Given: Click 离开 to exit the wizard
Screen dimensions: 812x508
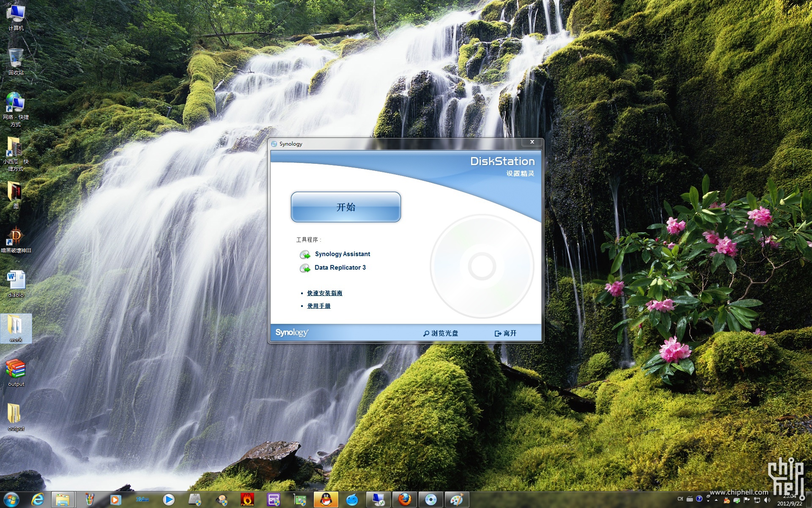Looking at the screenshot, I should [506, 333].
